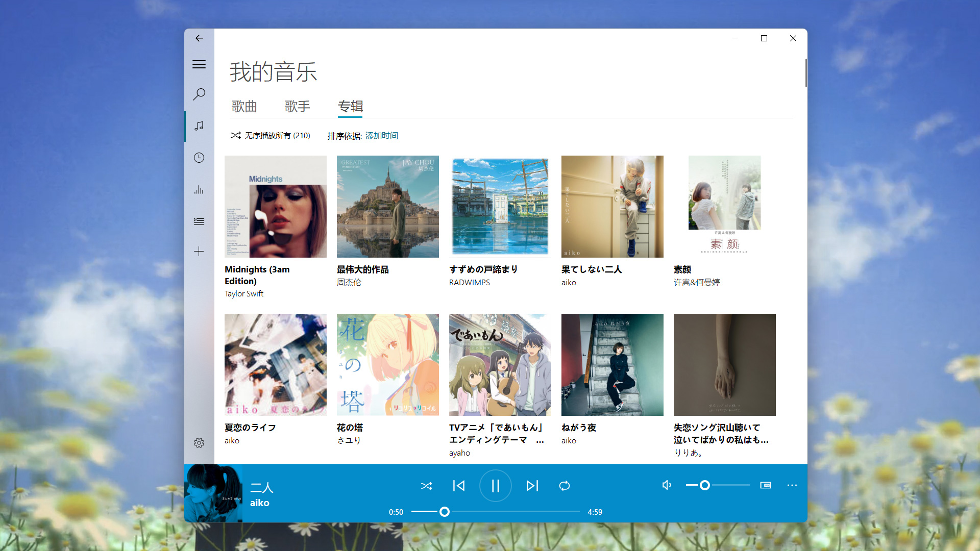Select the music library note icon
Image resolution: width=980 pixels, height=551 pixels.
tap(199, 127)
